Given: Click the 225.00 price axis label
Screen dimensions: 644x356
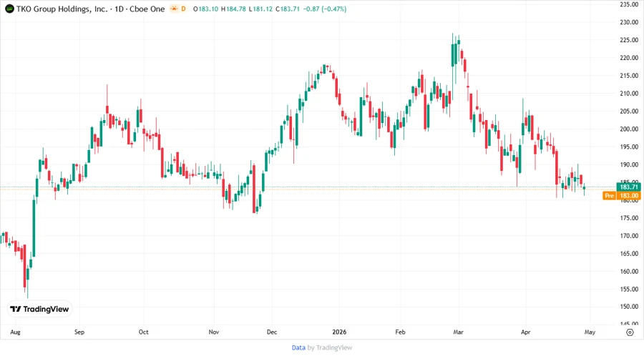Looking at the screenshot, I should point(629,40).
